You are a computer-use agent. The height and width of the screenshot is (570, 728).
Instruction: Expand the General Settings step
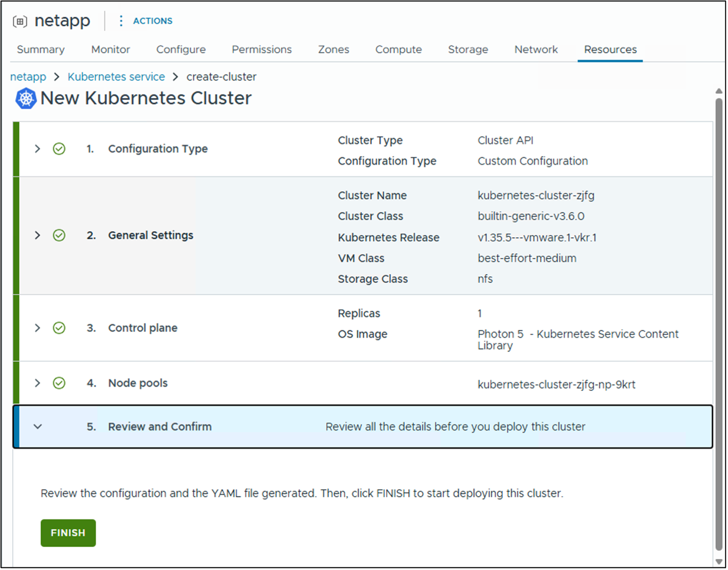[37, 235]
